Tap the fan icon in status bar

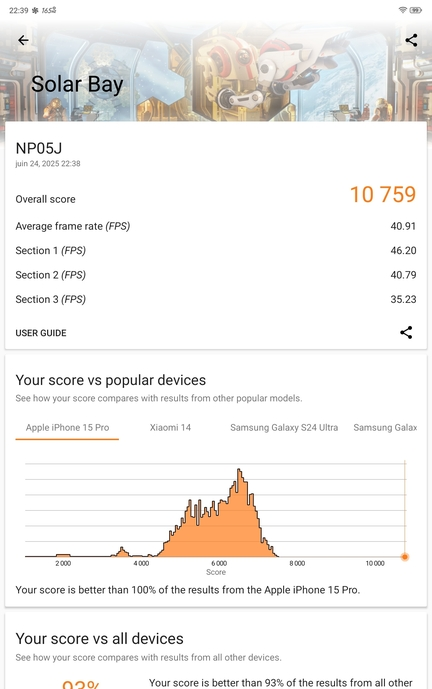pyautogui.click(x=35, y=10)
